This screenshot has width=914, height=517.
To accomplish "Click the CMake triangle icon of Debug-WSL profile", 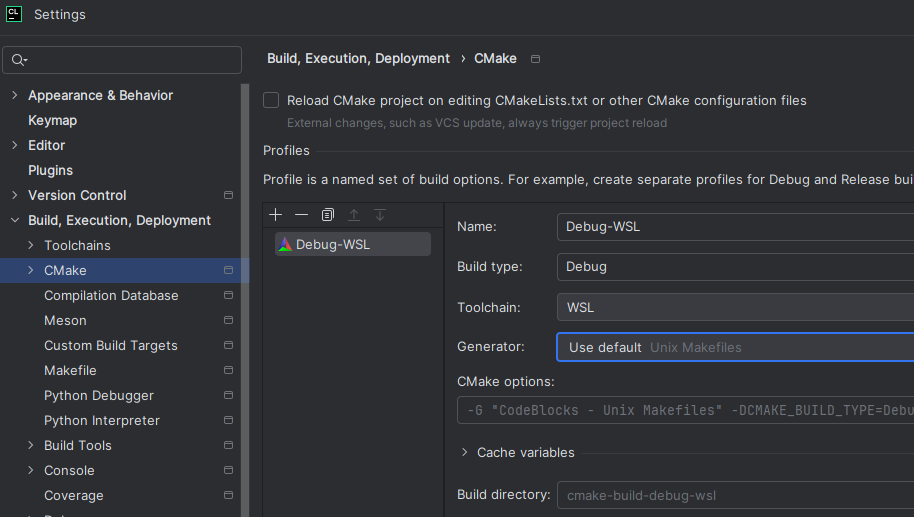I will coord(285,244).
